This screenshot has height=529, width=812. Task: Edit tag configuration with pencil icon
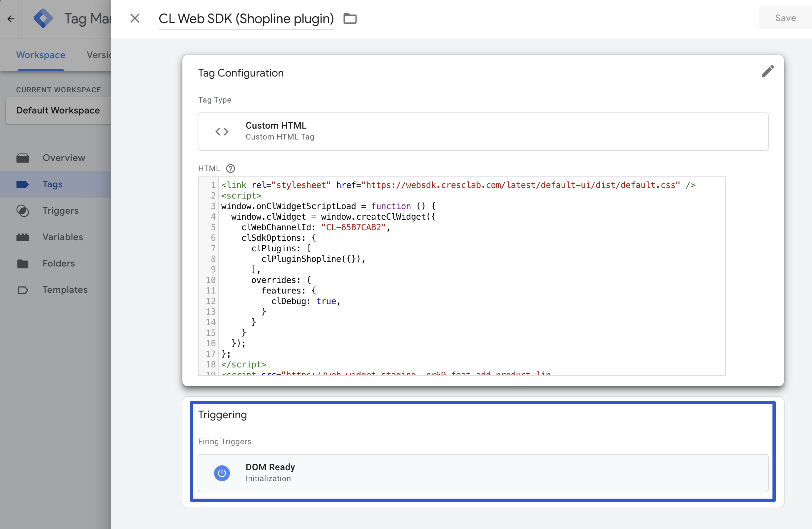coord(768,71)
